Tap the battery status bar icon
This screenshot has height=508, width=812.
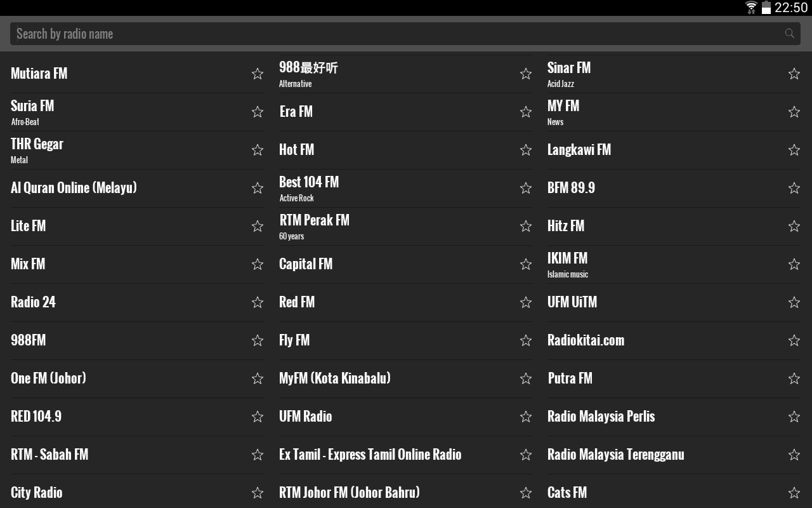tap(766, 8)
